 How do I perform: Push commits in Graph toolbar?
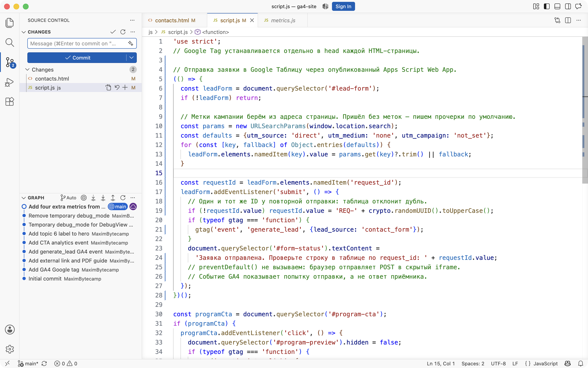click(113, 198)
